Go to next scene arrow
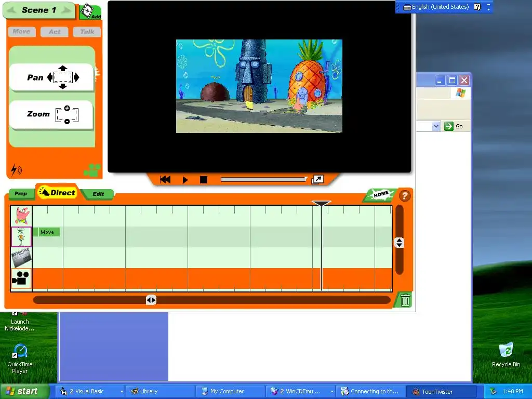The height and width of the screenshot is (399, 532). pyautogui.click(x=66, y=10)
